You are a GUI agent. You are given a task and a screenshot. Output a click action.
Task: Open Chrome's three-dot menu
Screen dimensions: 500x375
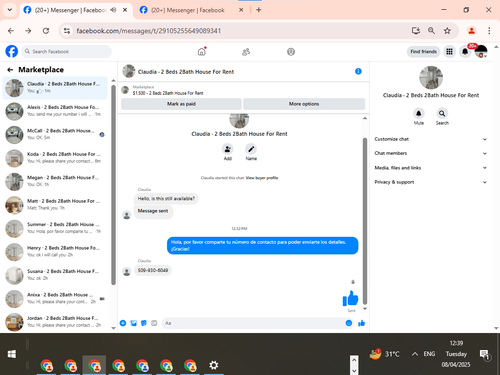coord(489,31)
